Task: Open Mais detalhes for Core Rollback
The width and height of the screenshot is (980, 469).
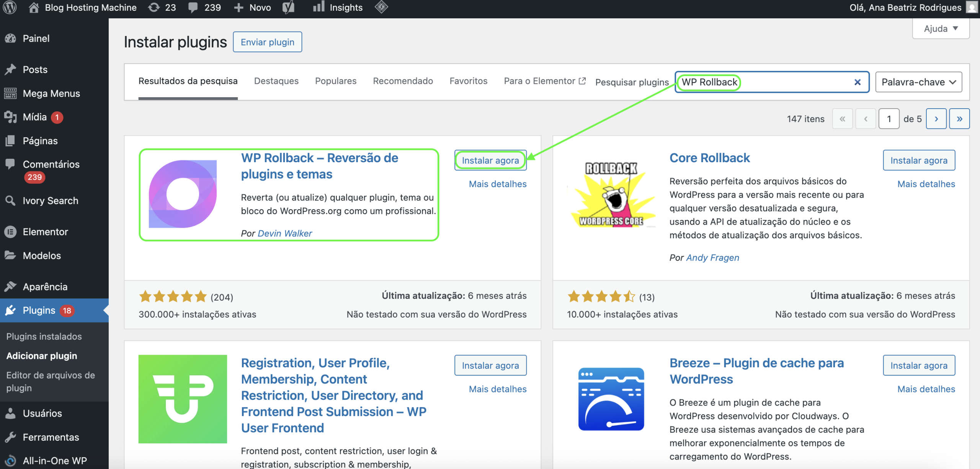Action: click(x=926, y=184)
